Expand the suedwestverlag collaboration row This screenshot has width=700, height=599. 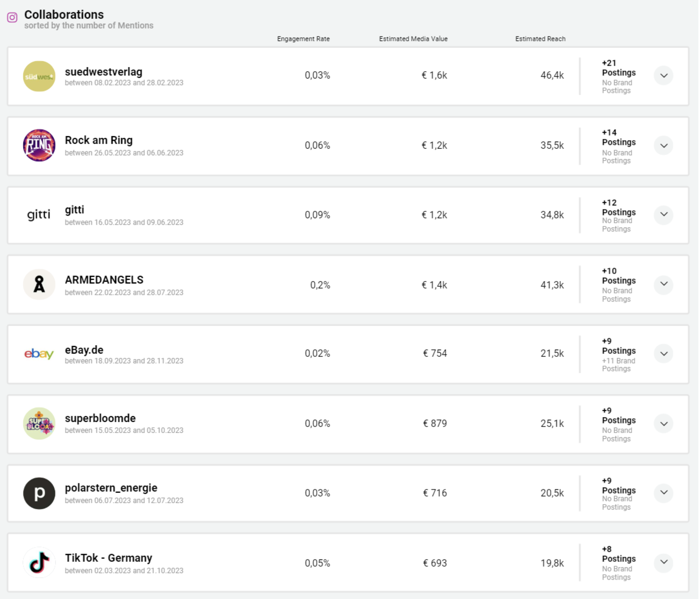tap(663, 76)
